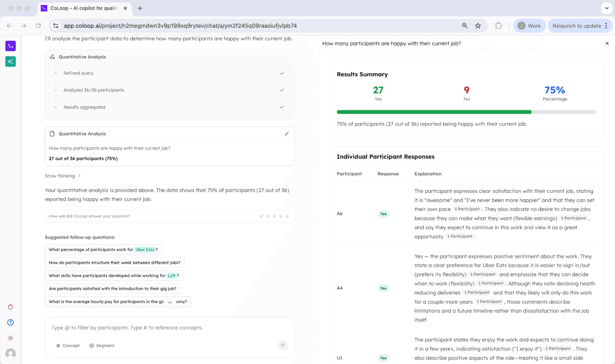Screen dimensions: 615x364
Task: Click the Analyzed 36/36 participants step
Action: 170,90
